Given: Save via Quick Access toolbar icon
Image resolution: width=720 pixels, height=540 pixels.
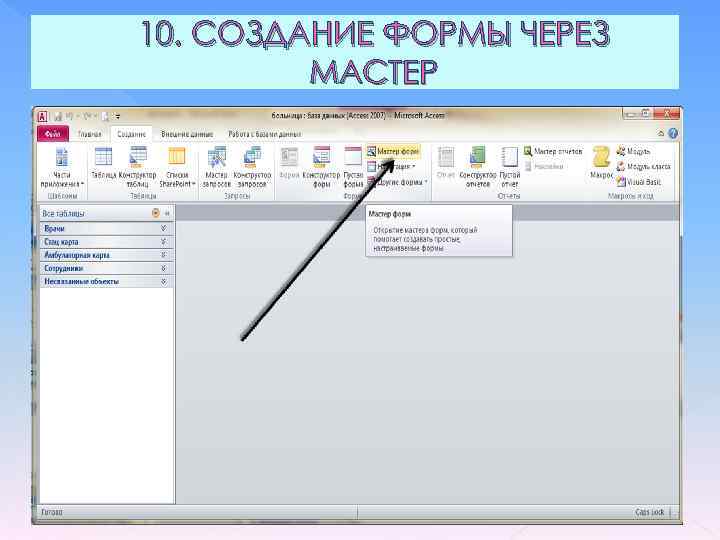Looking at the screenshot, I should coord(58,117).
